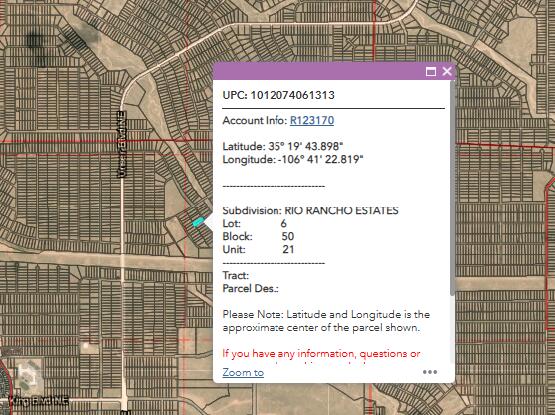The width and height of the screenshot is (555, 415).
Task: Click the vertical street name label on the map
Action: tap(121, 144)
